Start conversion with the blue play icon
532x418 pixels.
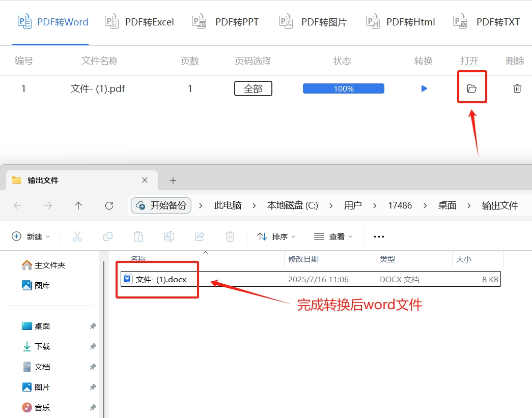pyautogui.click(x=424, y=88)
